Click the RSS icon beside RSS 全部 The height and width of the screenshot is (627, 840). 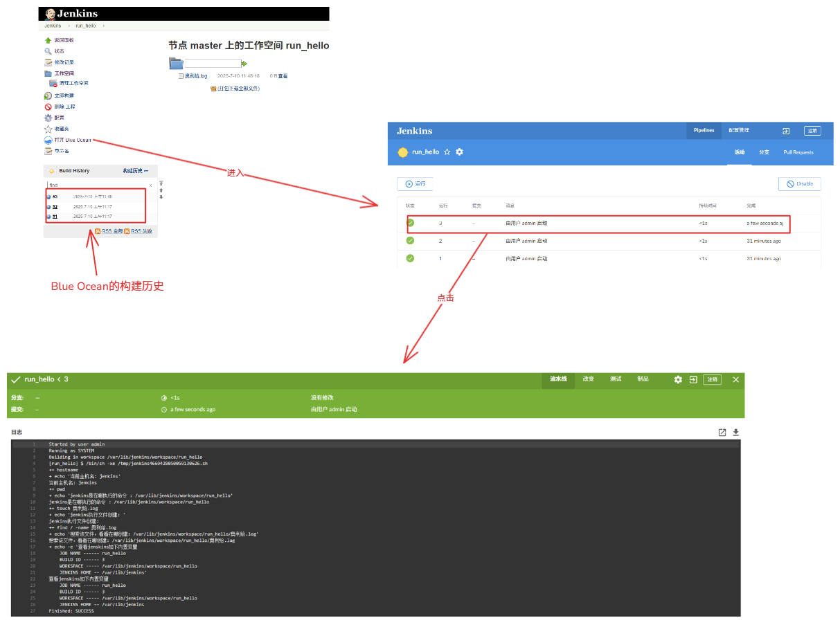click(x=98, y=231)
